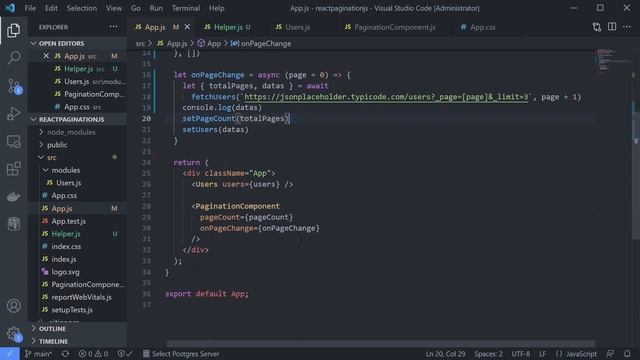Image resolution: width=640 pixels, height=360 pixels.
Task: Click the Open Changes icon in editor toolbar
Action: tap(597, 27)
